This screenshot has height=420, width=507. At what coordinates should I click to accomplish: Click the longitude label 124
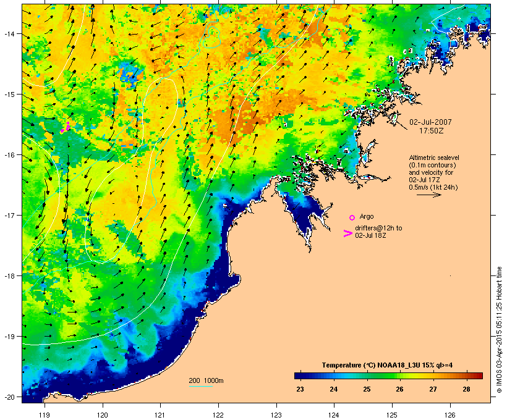click(x=334, y=415)
